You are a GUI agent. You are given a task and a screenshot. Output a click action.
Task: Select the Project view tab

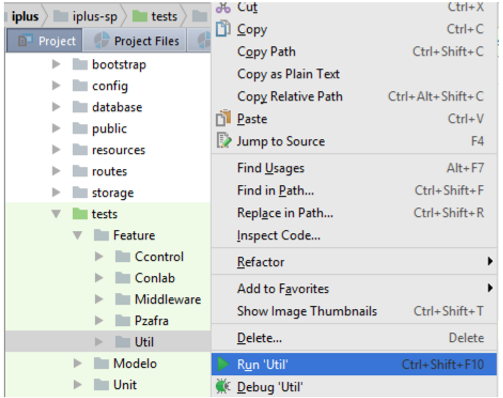tap(44, 41)
